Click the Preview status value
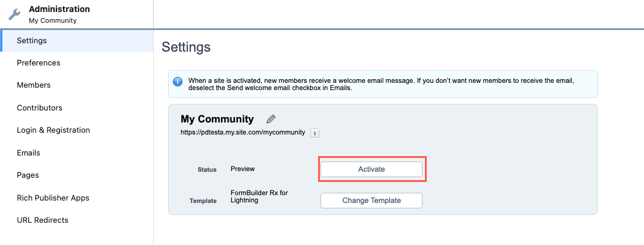This screenshot has height=245, width=644. coord(242,169)
